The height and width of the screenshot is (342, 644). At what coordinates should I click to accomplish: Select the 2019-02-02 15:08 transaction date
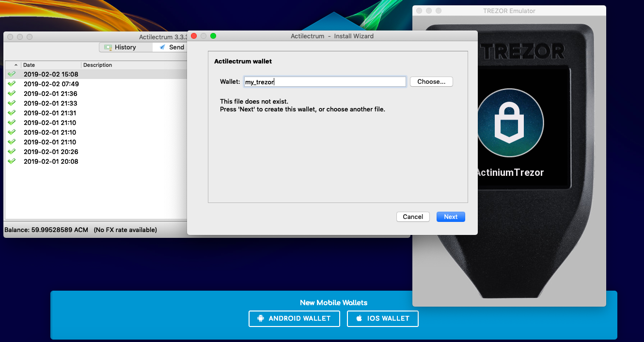tap(51, 74)
